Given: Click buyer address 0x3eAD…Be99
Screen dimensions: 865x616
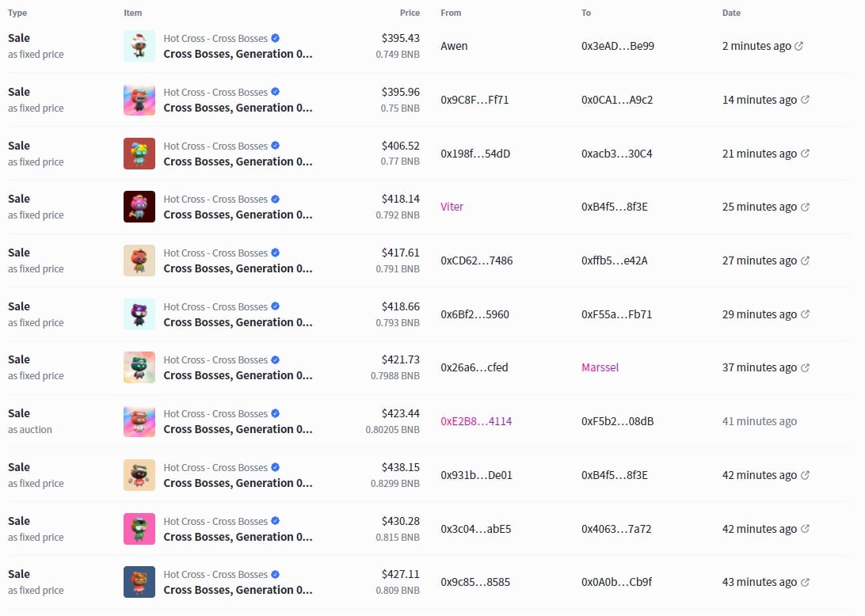Looking at the screenshot, I should [x=617, y=46].
